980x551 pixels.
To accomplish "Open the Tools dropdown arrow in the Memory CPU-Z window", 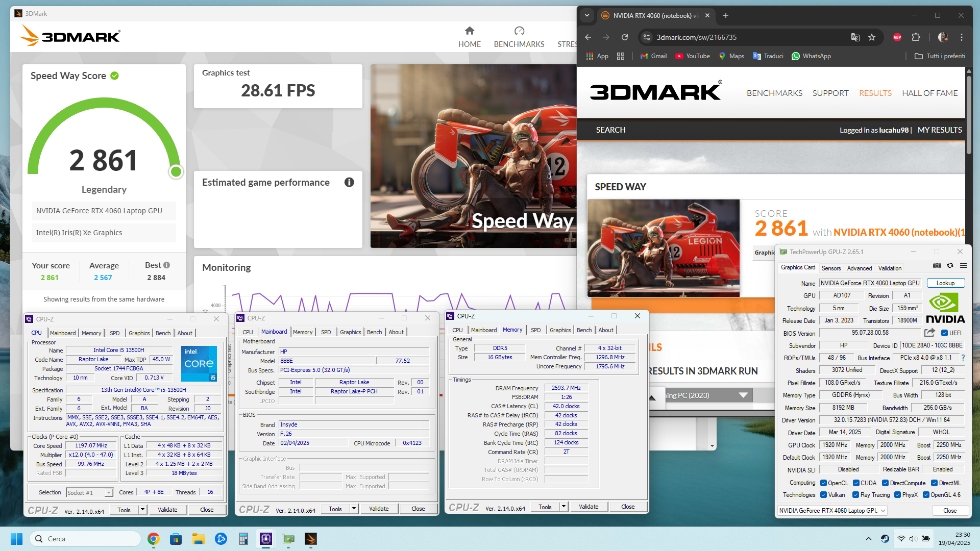I will [563, 507].
